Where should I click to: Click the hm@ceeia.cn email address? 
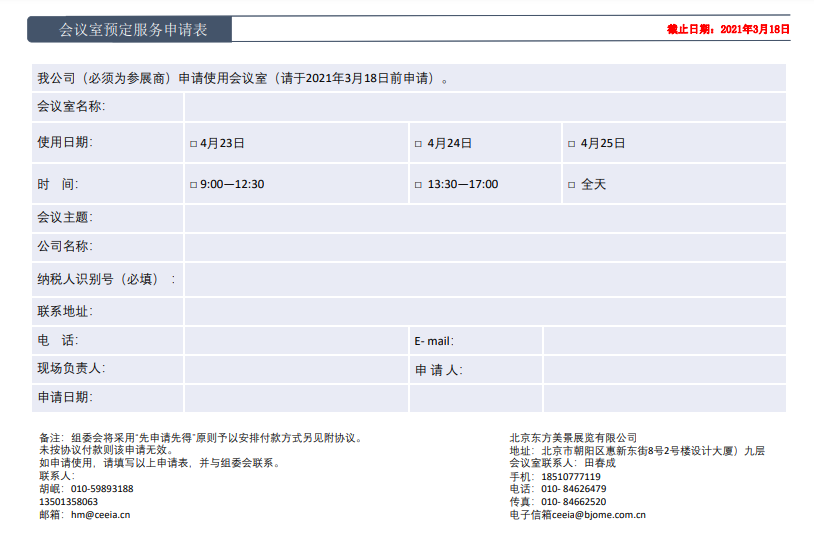(x=100, y=515)
